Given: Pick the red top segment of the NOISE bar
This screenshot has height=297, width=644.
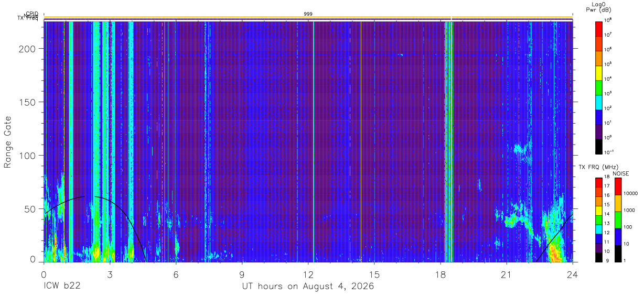Looking at the screenshot, I should pyautogui.click(x=617, y=186).
